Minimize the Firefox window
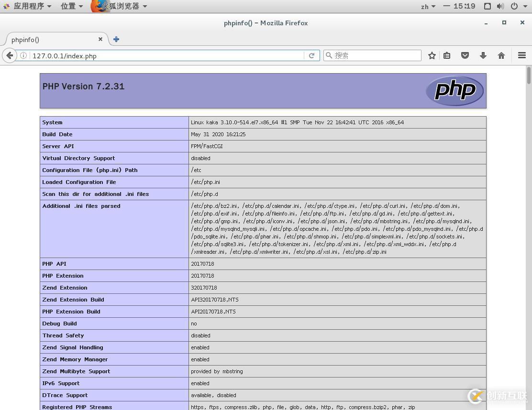Viewport: 532px width, 410px height. click(x=486, y=23)
